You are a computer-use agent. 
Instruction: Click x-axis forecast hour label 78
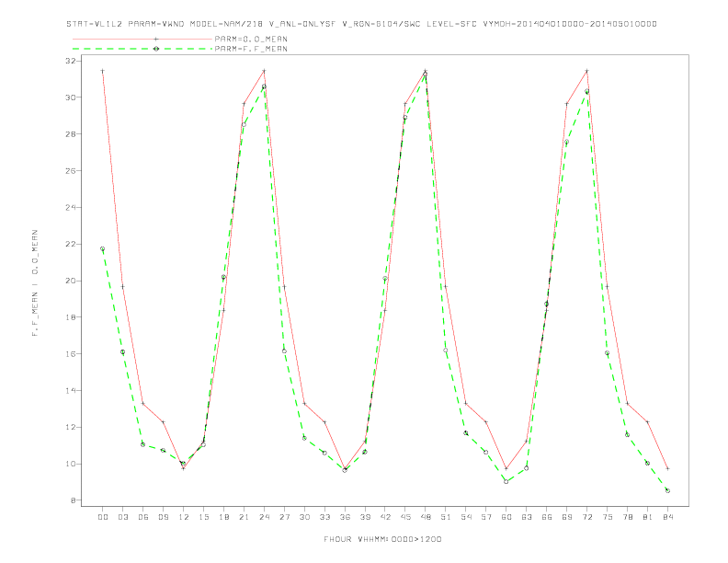click(x=627, y=517)
